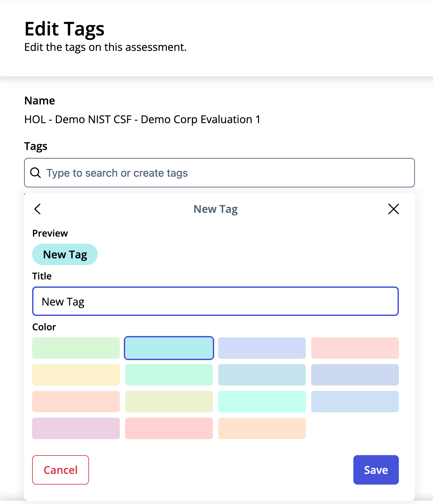Viewport: 433px width, 504px height.
Task: Select the pale yellow color swatch
Action: click(x=76, y=375)
